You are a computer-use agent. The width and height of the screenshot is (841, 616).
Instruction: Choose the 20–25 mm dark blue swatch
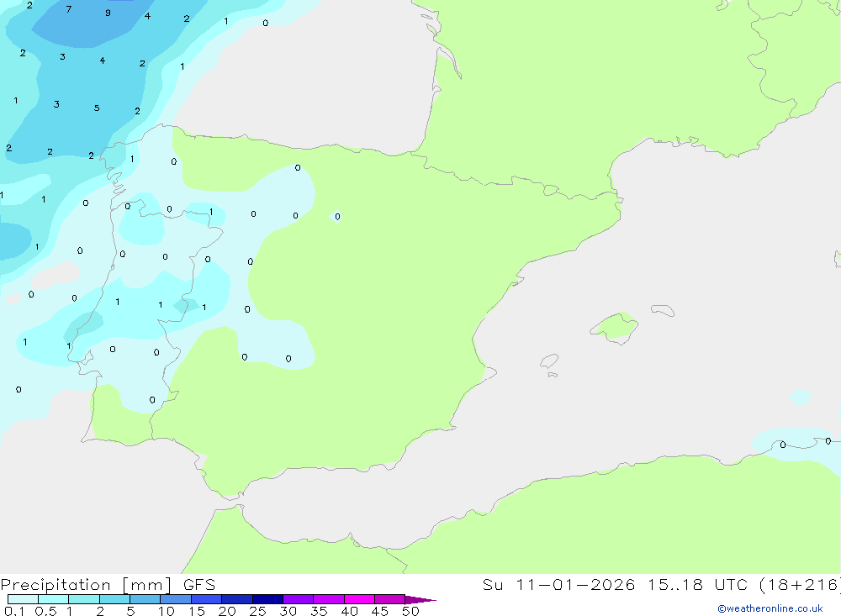tap(237, 599)
